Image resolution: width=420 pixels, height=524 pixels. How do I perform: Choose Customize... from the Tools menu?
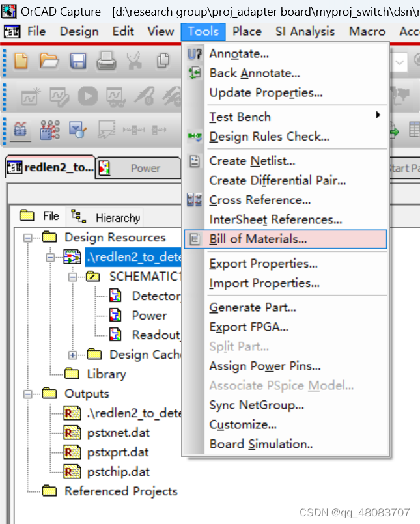(x=286, y=424)
